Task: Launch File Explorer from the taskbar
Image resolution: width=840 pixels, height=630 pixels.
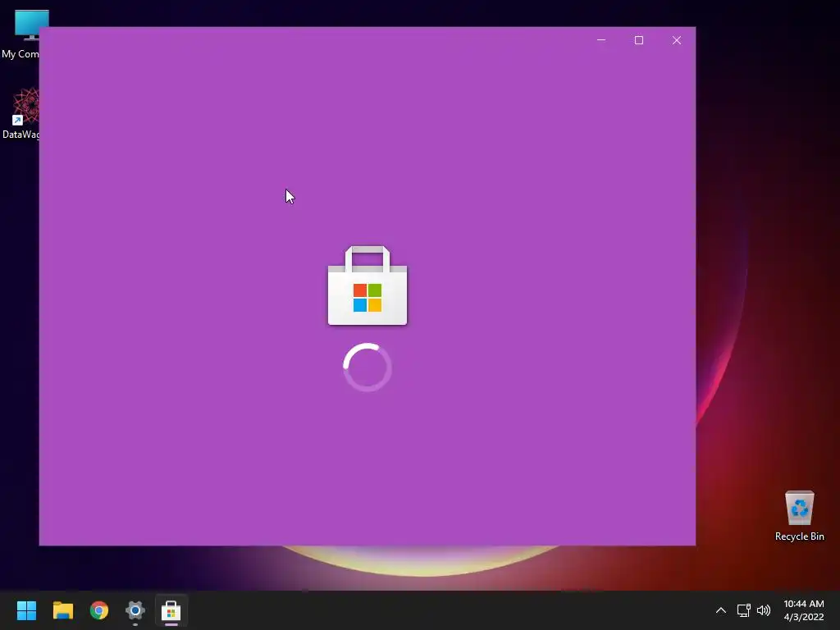Action: [x=62, y=610]
